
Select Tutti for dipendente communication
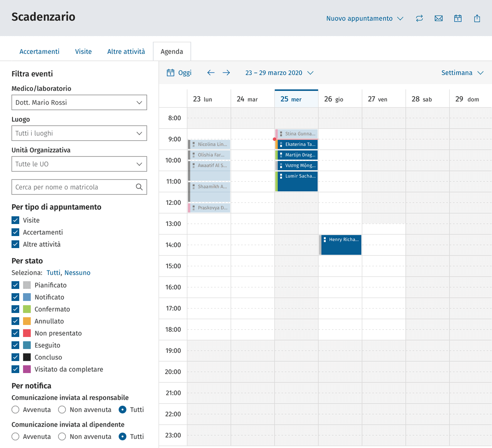[x=123, y=436]
